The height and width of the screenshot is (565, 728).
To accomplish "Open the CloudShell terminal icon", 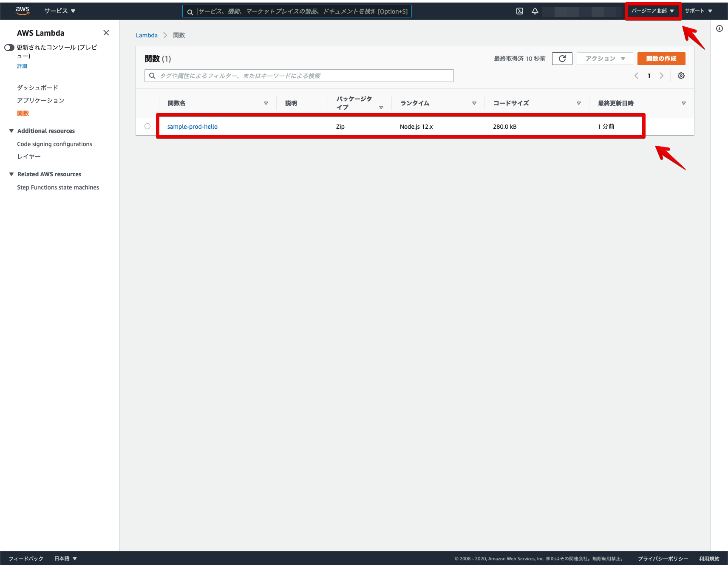I will 520,11.
